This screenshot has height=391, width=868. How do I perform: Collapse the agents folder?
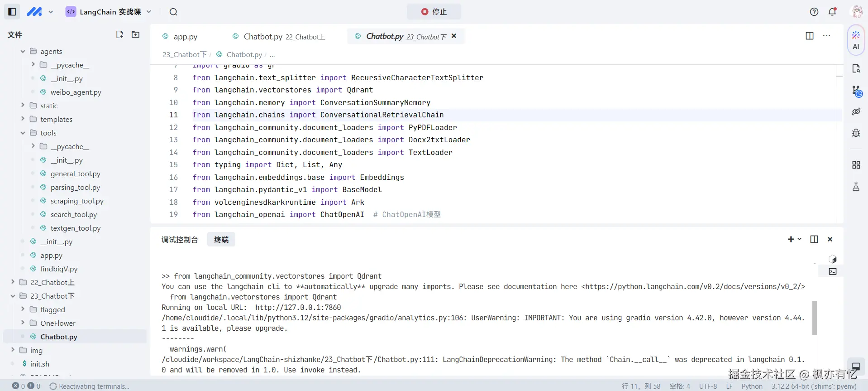coord(23,51)
